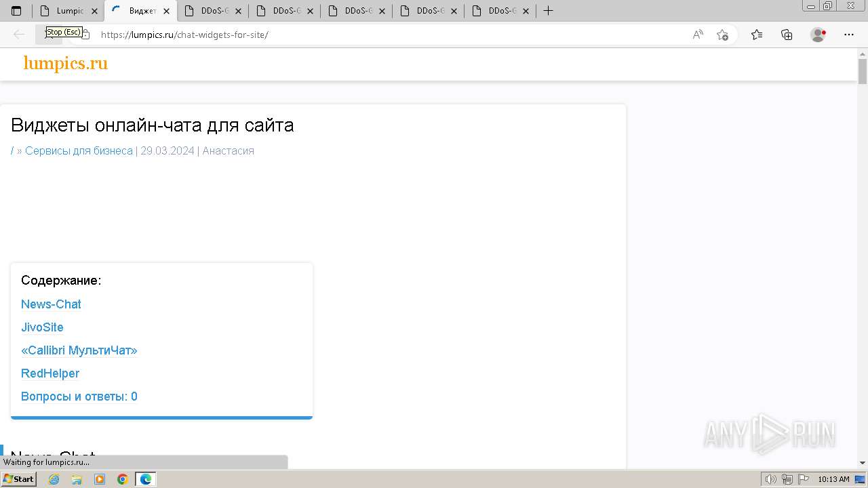Screen dimensions: 868x488
Task: Click the scrollbar down arrow
Action: [x=863, y=463]
